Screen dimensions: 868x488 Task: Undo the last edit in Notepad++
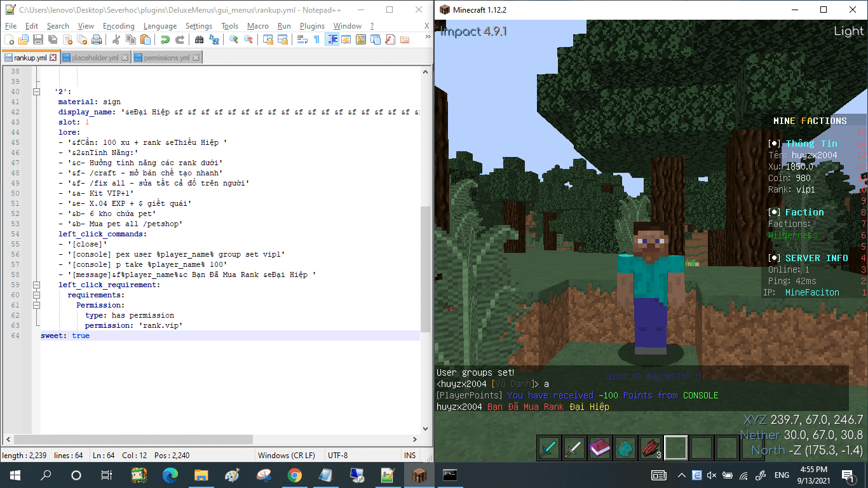click(x=165, y=39)
